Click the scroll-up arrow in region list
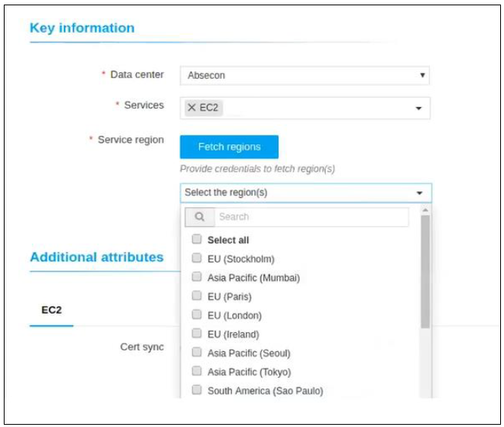The image size is (504, 427). [425, 210]
